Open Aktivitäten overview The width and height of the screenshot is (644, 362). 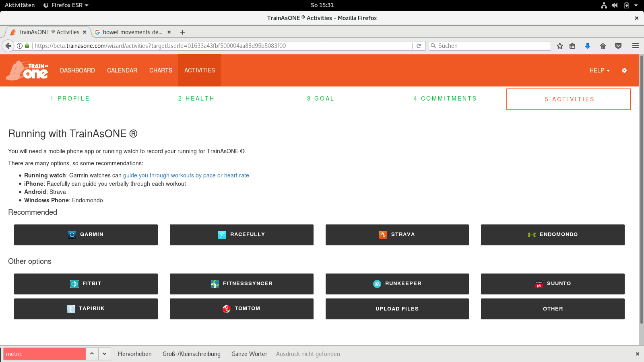pos(20,5)
